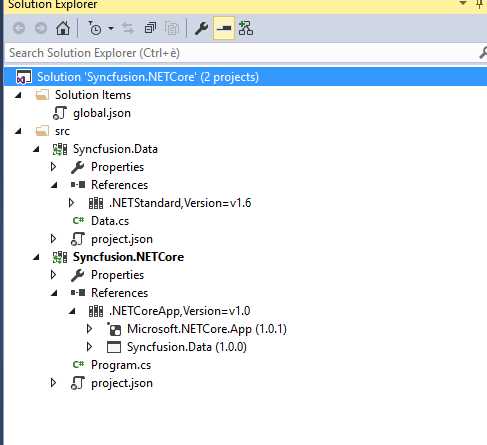This screenshot has width=487, height=445.
Task: Expand Properties under Syncfusion.NETCore
Action: click(53, 275)
